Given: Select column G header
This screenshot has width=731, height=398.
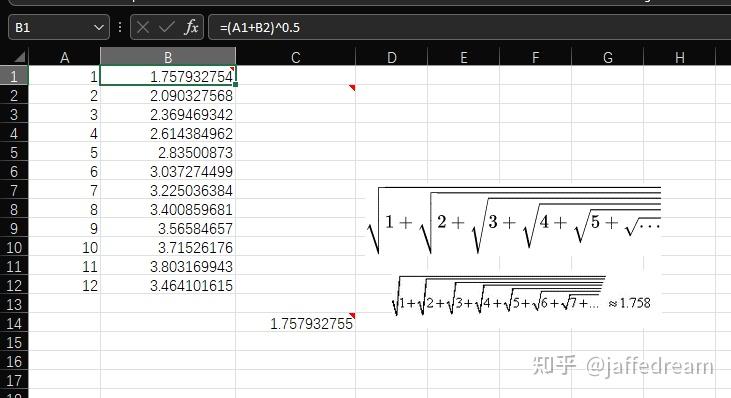Looking at the screenshot, I should (x=607, y=57).
